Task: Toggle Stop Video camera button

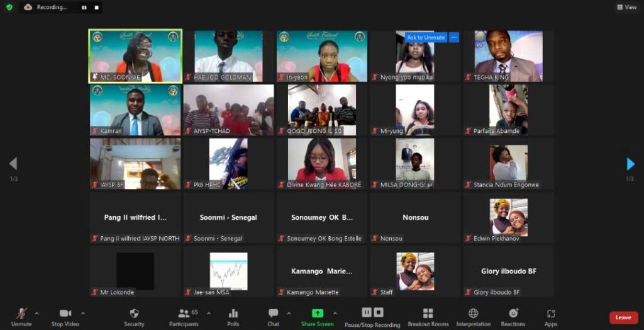Action: point(65,314)
